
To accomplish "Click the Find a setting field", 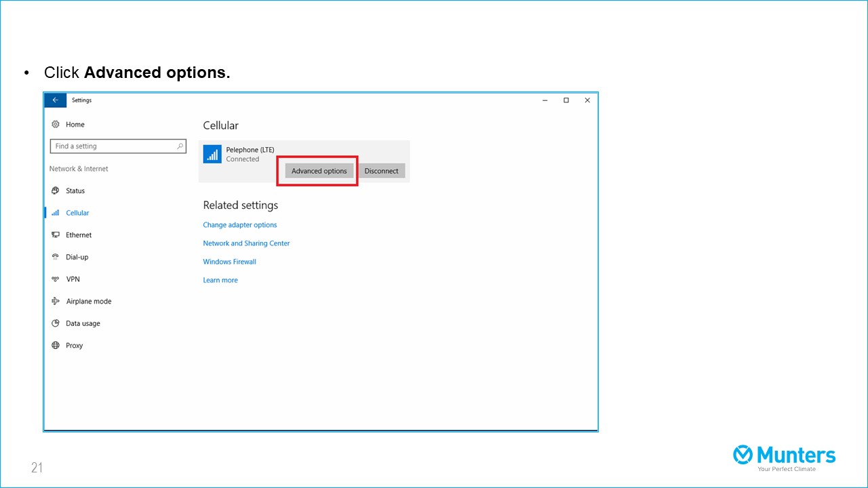I will tap(112, 146).
